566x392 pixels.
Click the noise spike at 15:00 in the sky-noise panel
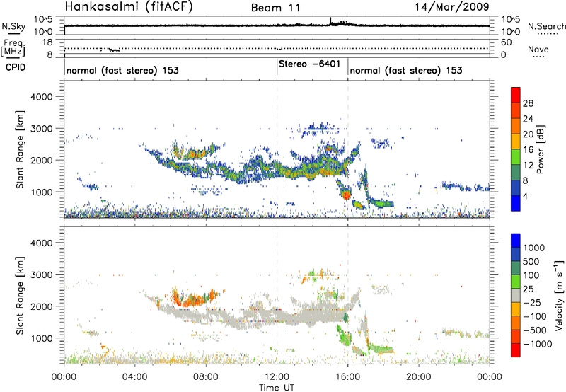point(330,21)
